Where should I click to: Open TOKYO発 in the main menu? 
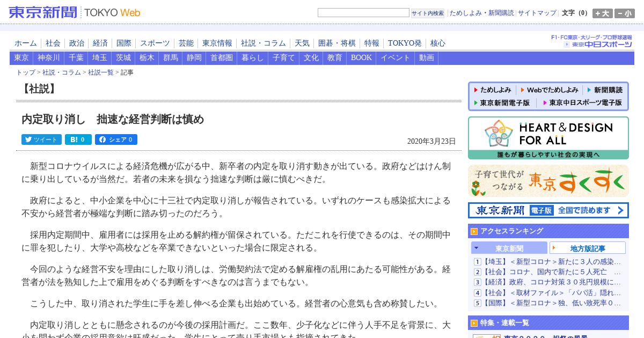click(405, 43)
